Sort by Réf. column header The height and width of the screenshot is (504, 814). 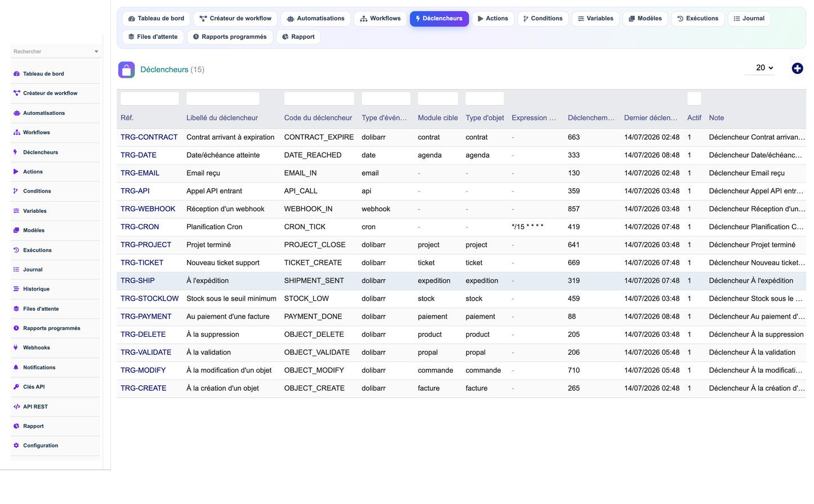pos(127,118)
